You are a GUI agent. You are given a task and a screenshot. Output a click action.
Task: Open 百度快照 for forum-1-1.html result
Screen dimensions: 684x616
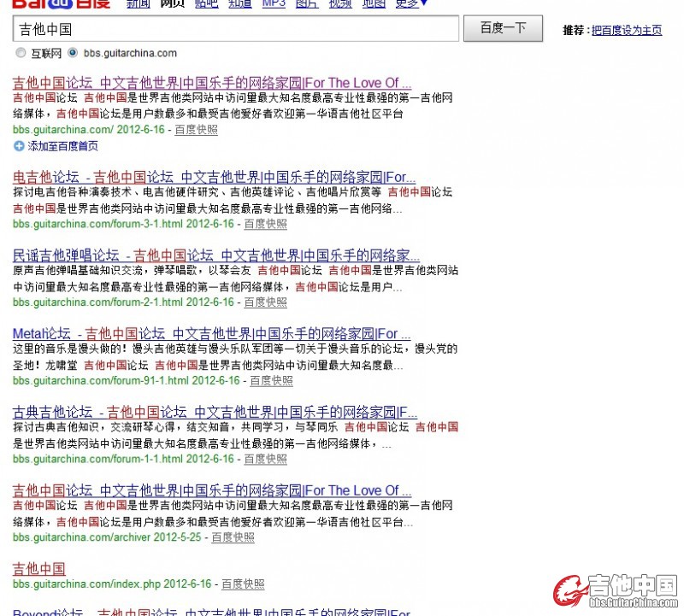(x=265, y=459)
